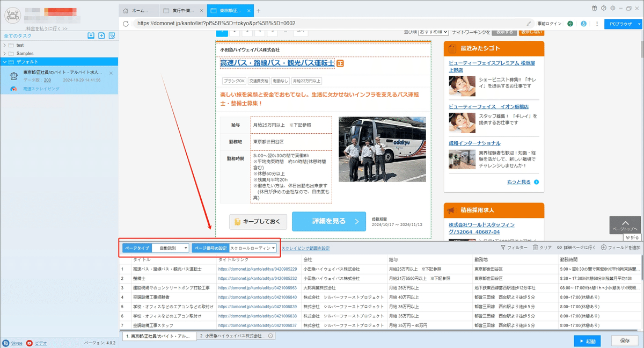Select bottom tab 2. 小田急ハイウェイバス株式会社
The height and width of the screenshot is (348, 644).
pos(235,336)
